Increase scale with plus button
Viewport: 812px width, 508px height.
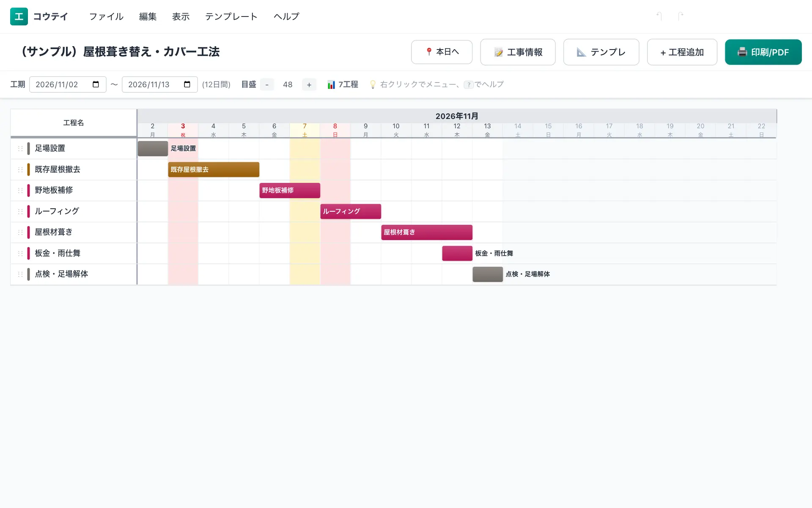coord(309,85)
